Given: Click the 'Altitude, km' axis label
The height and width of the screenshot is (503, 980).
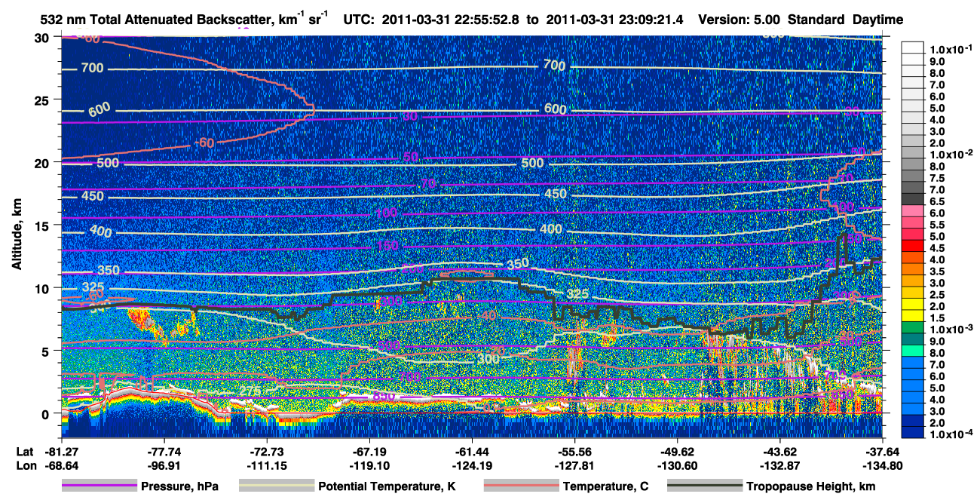Looking at the screenshot, I should (x=18, y=235).
